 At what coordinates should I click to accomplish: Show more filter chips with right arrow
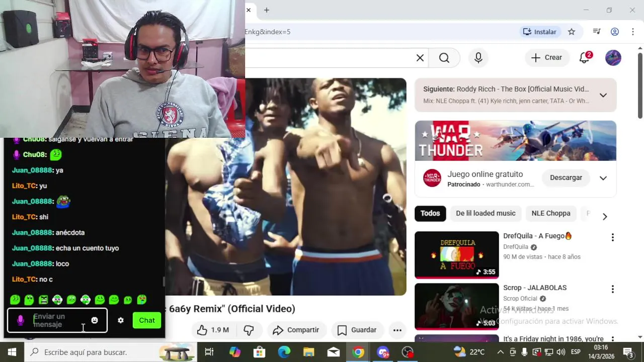[x=605, y=216]
